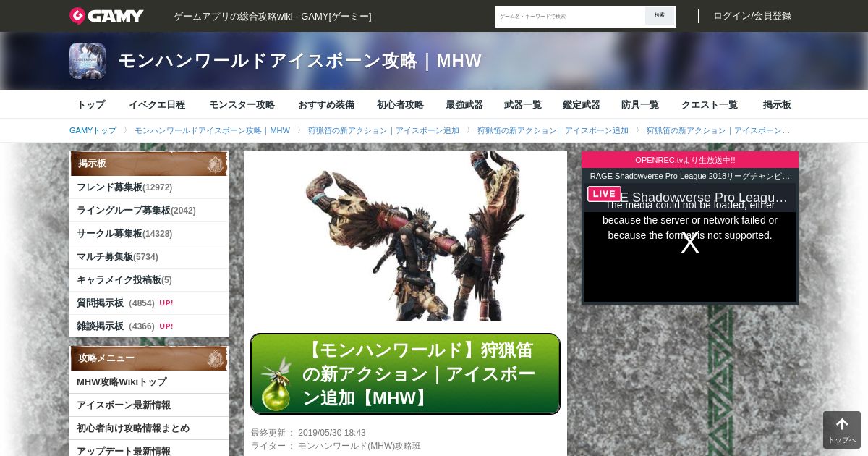Open キャラメイク投稿板 in the sidebar
The height and width of the screenshot is (456, 868).
(149, 280)
